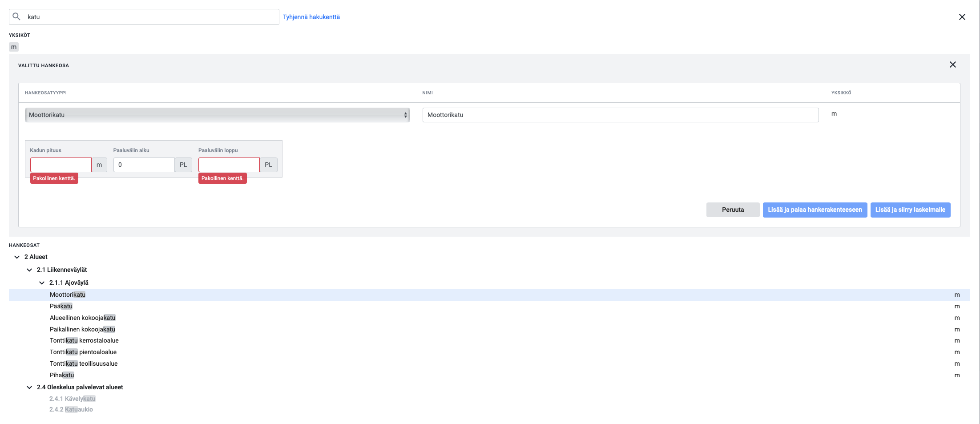Close the Valittu hankeosa panel
Image resolution: width=980 pixels, height=424 pixels.
[952, 65]
